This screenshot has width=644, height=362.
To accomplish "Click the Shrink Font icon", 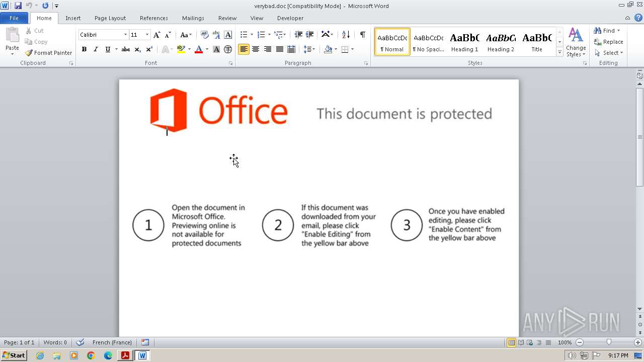I will (168, 35).
